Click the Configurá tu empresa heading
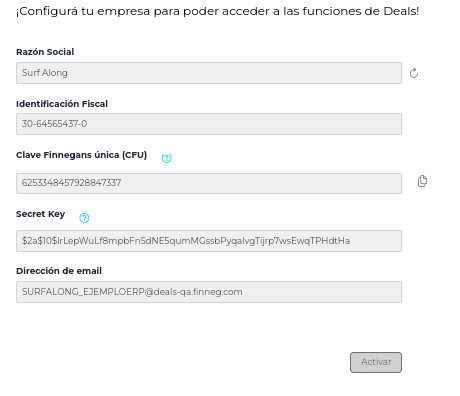Screen dimensions: 460x396 (217, 11)
